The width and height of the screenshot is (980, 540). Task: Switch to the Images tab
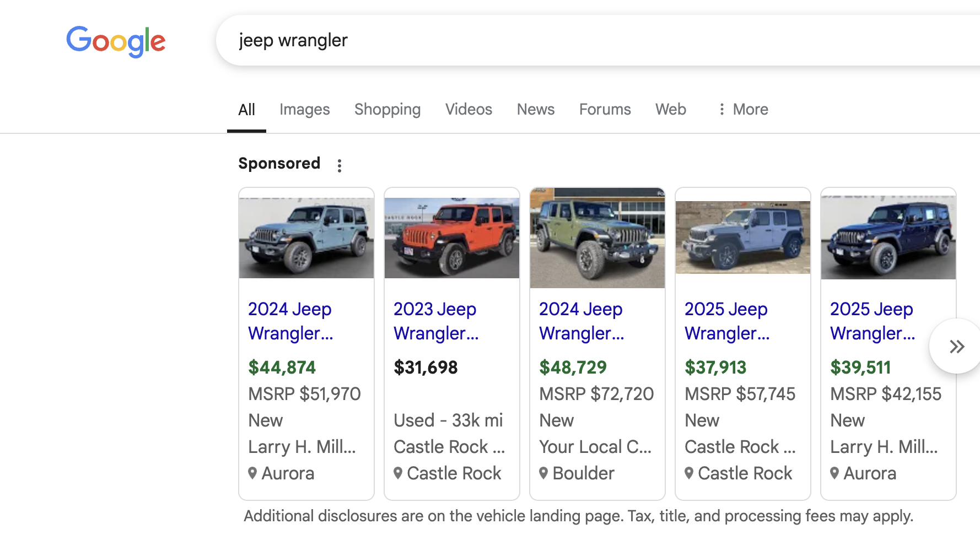point(304,109)
